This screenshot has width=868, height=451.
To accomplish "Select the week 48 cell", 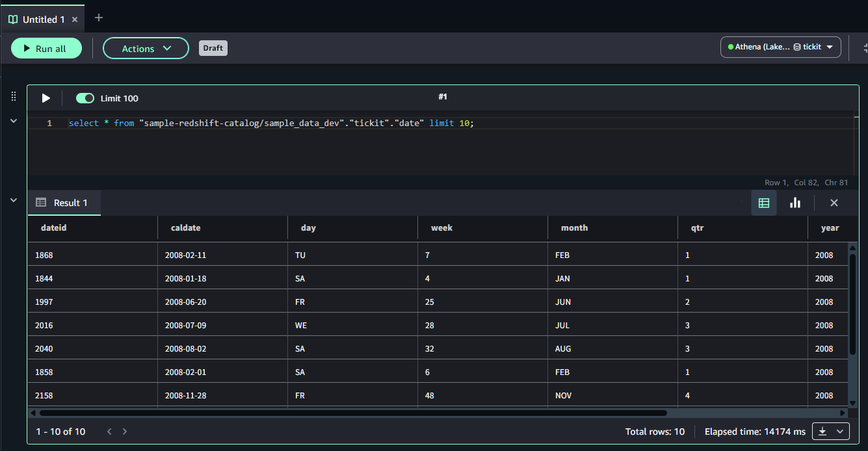I will pyautogui.click(x=482, y=396).
